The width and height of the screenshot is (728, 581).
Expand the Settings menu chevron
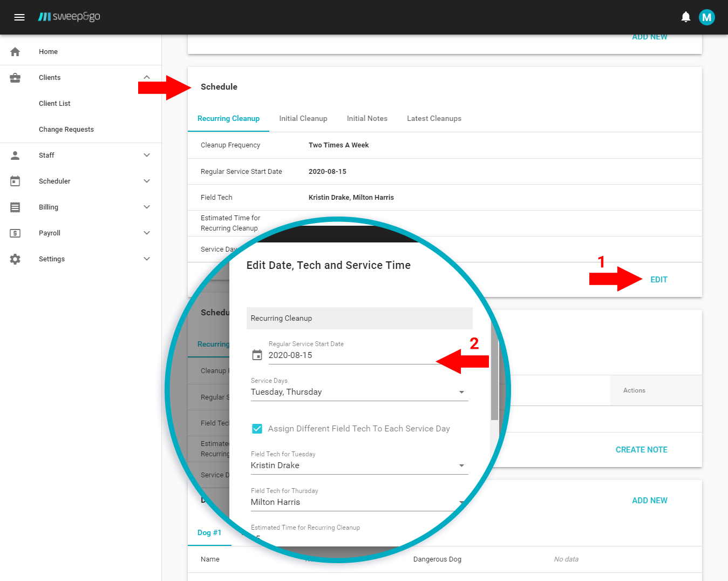pyautogui.click(x=147, y=259)
